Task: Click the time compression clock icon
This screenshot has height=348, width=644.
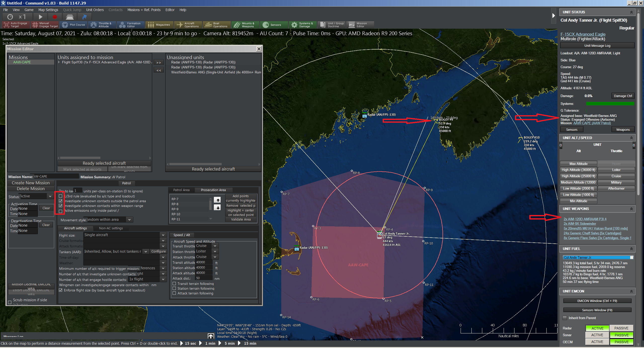Action: tap(10, 17)
